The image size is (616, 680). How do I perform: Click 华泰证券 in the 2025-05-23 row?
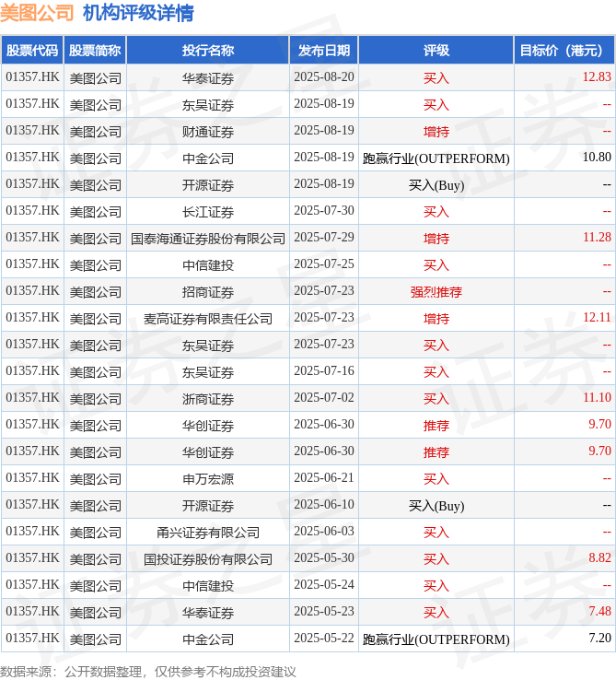tap(208, 613)
